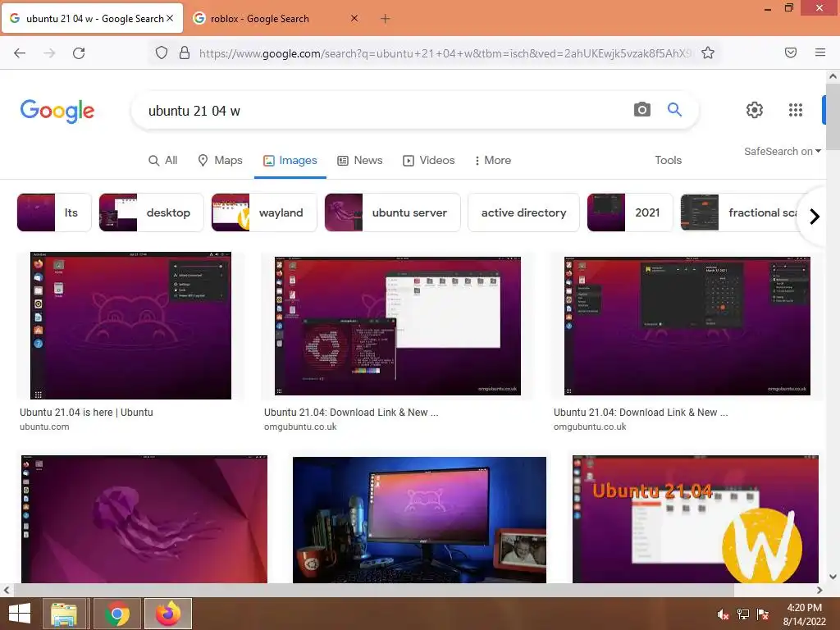Open thumbnail with terminal and file manager windows
Viewport: 840px width, 630px height.
(x=398, y=326)
